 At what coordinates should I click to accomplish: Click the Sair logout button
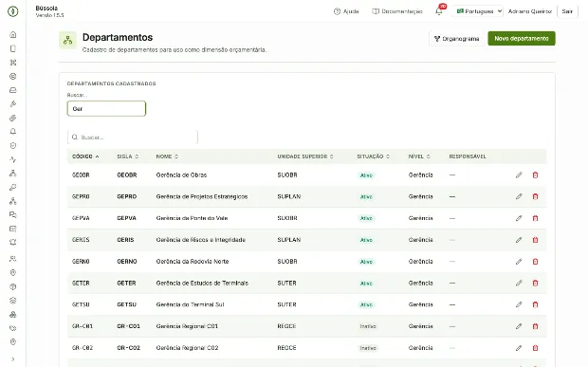(567, 11)
